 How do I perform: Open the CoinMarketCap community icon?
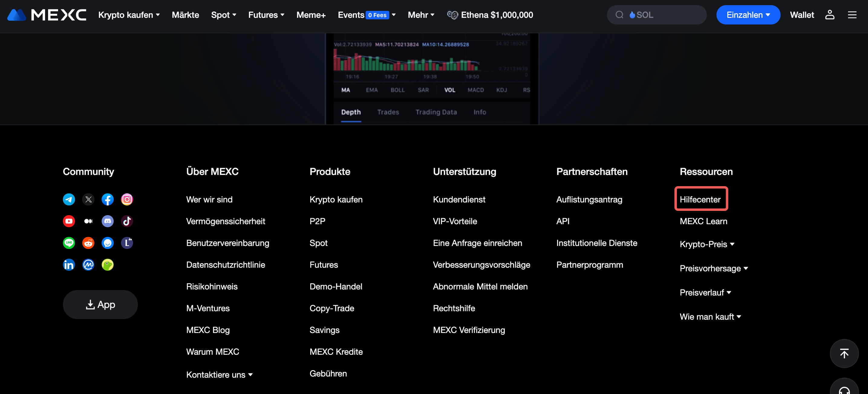click(x=88, y=265)
